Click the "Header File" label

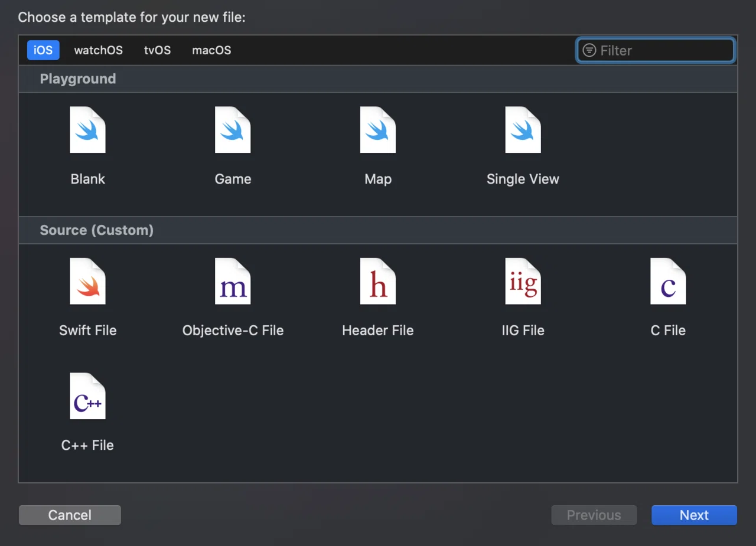[x=378, y=330]
